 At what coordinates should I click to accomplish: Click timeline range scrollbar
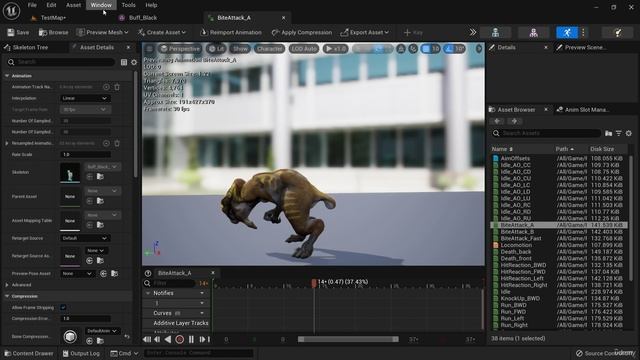coord(348,339)
